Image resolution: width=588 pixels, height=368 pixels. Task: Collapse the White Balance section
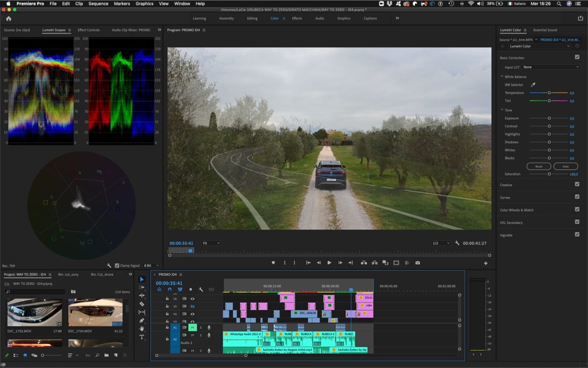click(502, 77)
